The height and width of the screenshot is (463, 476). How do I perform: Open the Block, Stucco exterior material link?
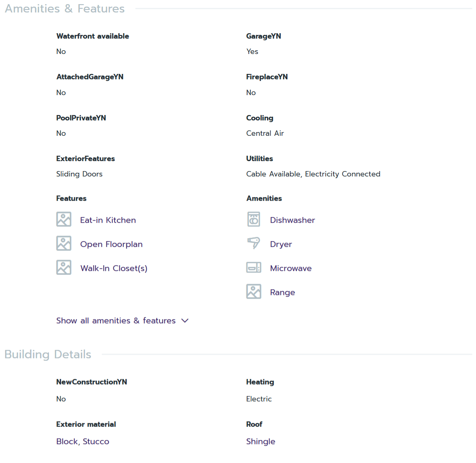(x=83, y=441)
